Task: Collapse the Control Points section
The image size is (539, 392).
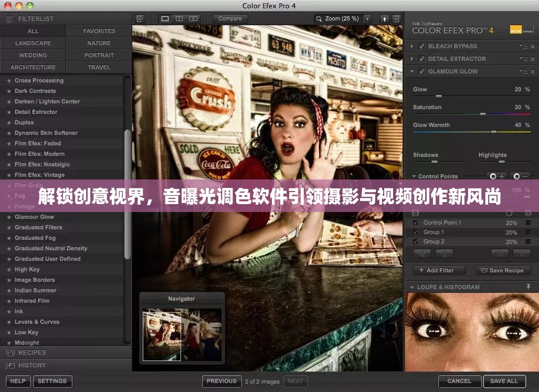Action: [414, 176]
